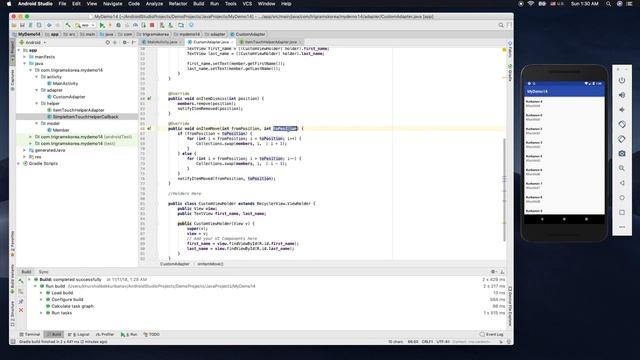Open the Navigate menu
The width and height of the screenshot is (640, 360).
(112, 4)
